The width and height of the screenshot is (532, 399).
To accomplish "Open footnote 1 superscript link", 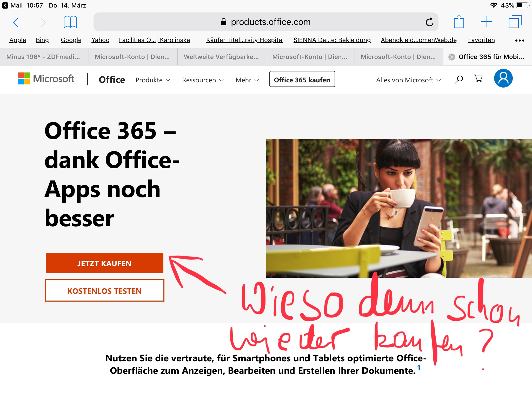I will click(419, 368).
